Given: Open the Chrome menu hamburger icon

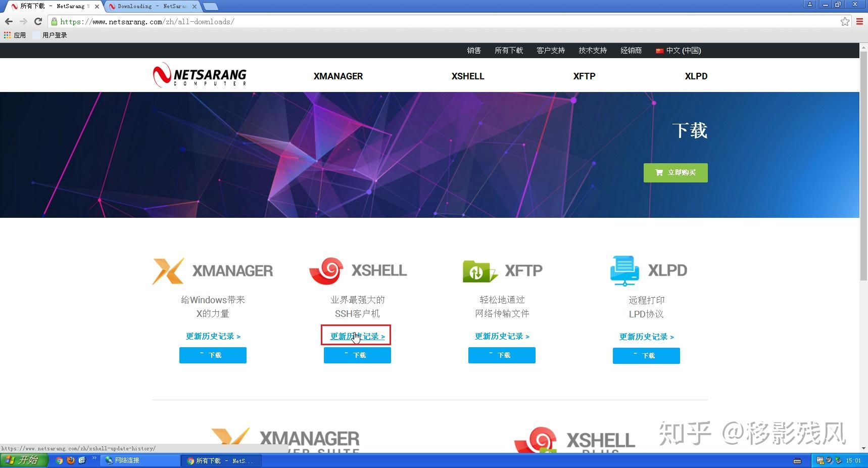Looking at the screenshot, I should tap(859, 21).
